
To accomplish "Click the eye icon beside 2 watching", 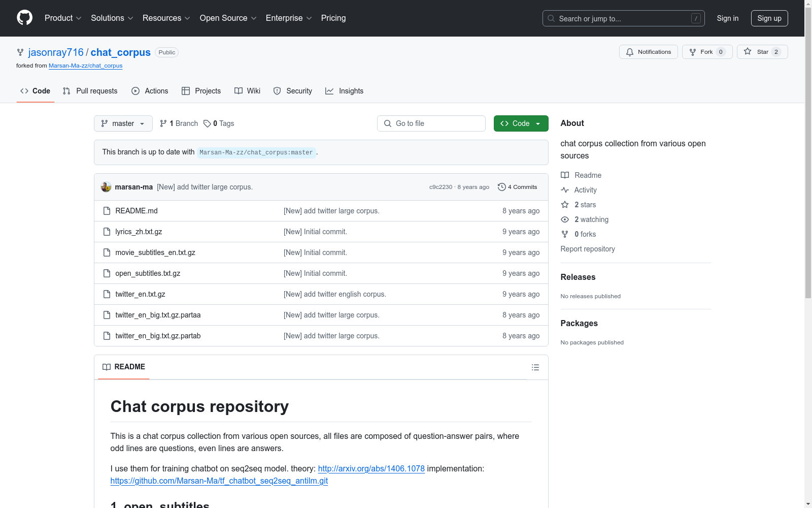I will pyautogui.click(x=565, y=219).
